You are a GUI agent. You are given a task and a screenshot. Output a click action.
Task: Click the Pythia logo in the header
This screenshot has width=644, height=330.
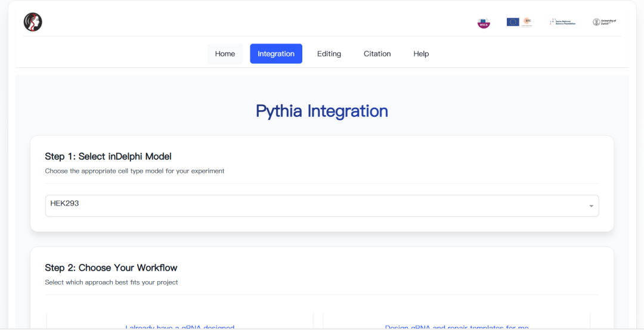33,22
